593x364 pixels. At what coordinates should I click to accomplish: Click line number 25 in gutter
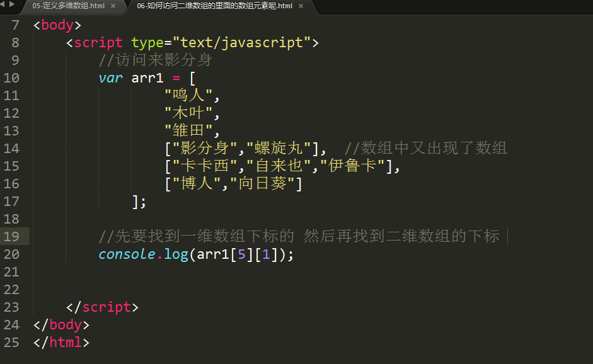11,342
